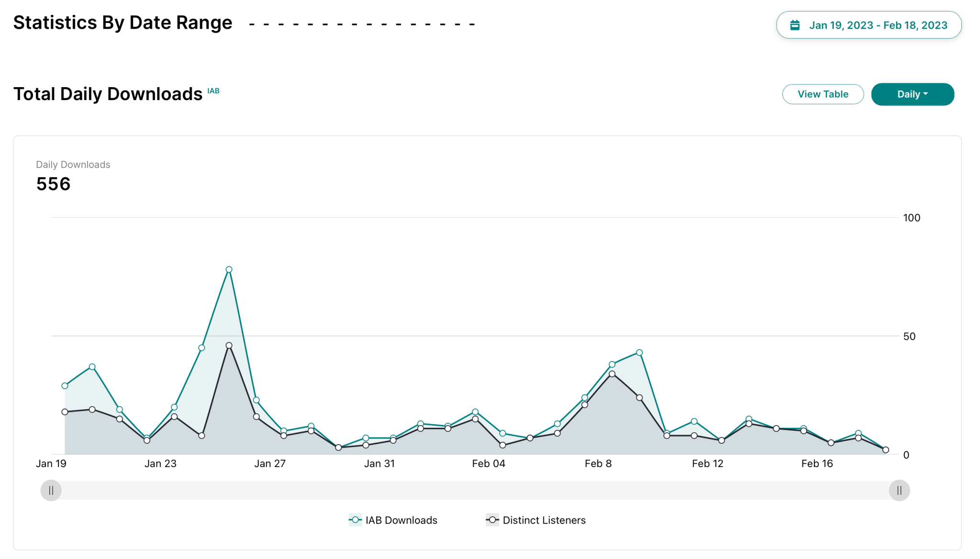Open the View Table button

coord(823,94)
